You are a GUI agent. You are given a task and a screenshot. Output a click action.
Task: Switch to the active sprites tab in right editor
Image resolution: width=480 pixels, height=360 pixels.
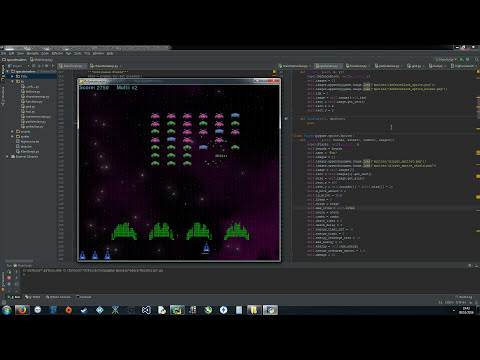pyautogui.click(x=329, y=66)
